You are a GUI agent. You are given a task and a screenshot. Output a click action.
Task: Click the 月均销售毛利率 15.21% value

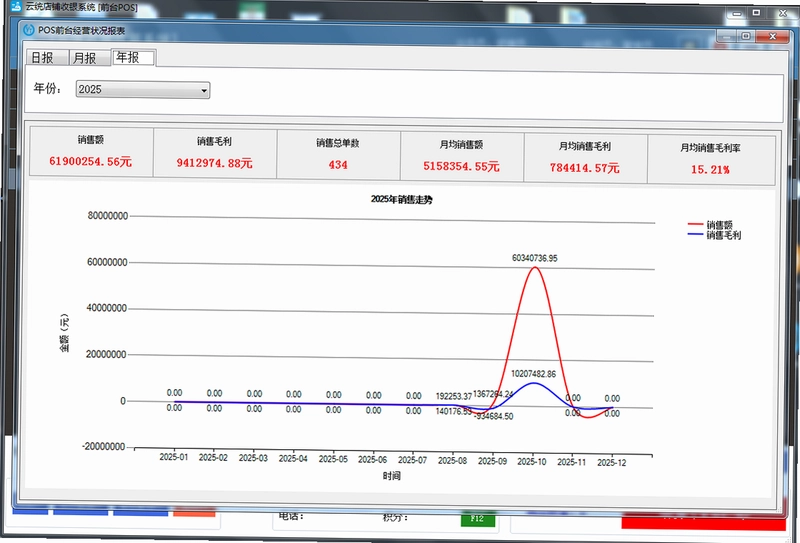pyautogui.click(x=710, y=169)
